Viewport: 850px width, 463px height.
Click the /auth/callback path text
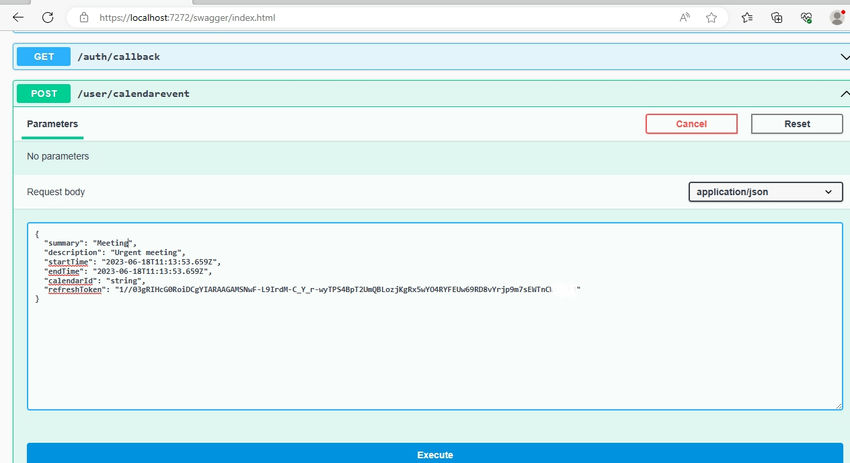coord(119,56)
